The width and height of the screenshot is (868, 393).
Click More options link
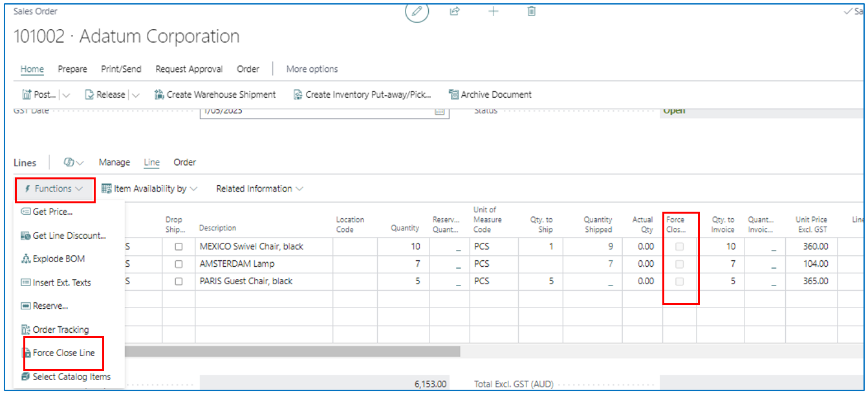pos(312,69)
